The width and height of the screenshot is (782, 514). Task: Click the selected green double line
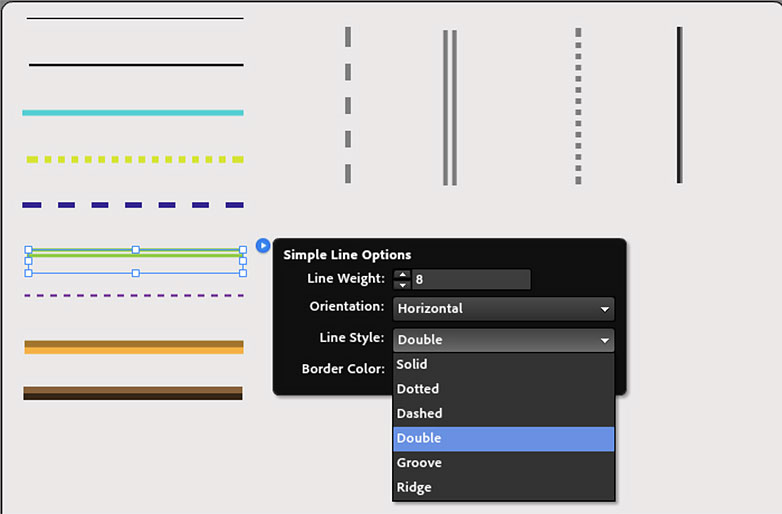(136, 255)
